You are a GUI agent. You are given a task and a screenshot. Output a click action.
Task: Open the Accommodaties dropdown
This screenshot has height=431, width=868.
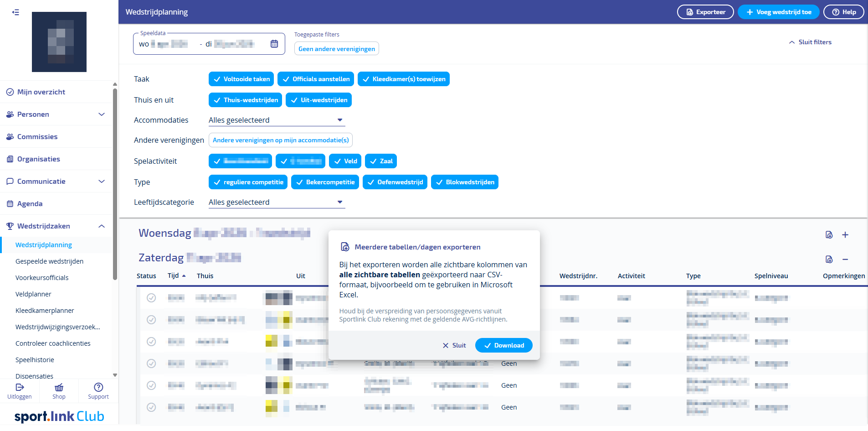click(x=339, y=120)
